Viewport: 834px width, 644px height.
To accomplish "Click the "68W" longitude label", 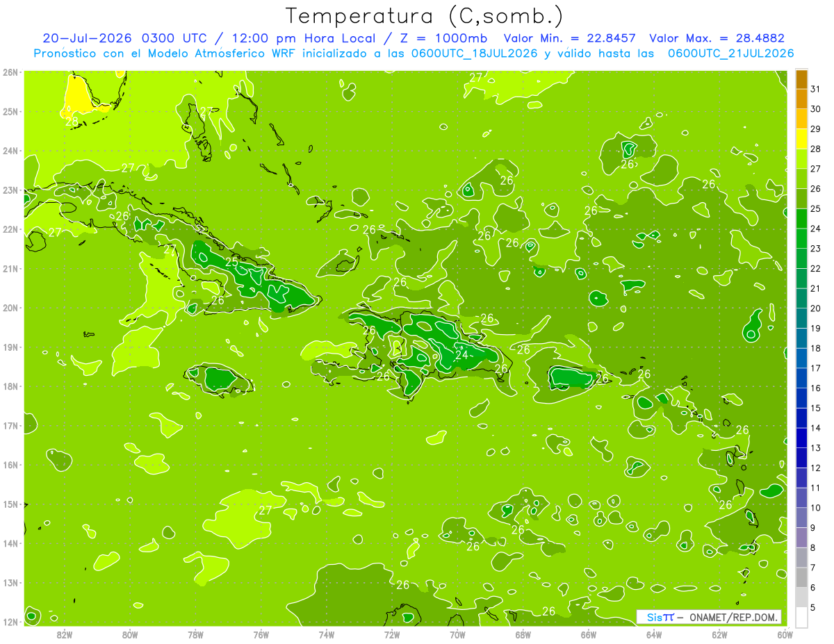I will pyautogui.click(x=523, y=634).
